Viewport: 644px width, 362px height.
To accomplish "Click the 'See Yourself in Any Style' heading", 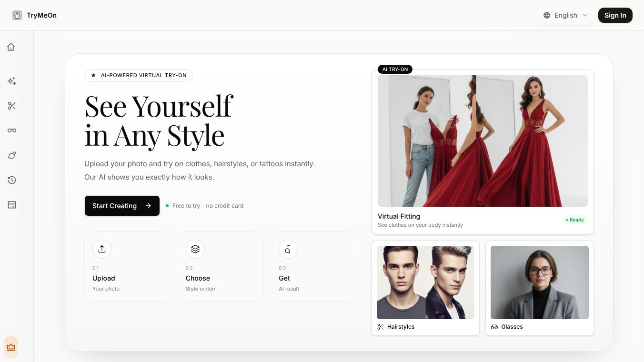I will [159, 121].
